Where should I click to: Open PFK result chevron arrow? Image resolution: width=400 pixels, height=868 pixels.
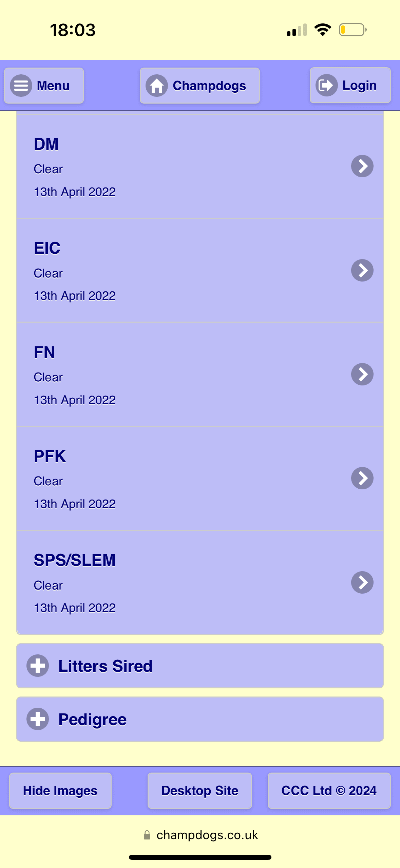coord(362,478)
